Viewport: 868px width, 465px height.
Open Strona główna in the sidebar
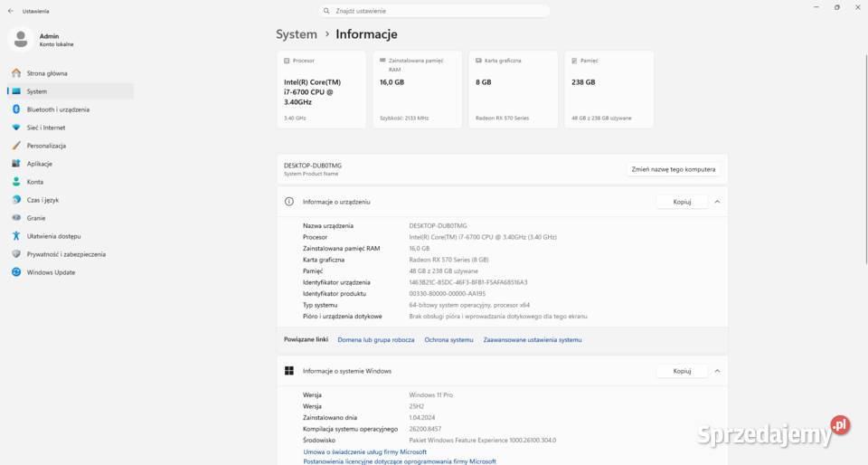[71, 73]
